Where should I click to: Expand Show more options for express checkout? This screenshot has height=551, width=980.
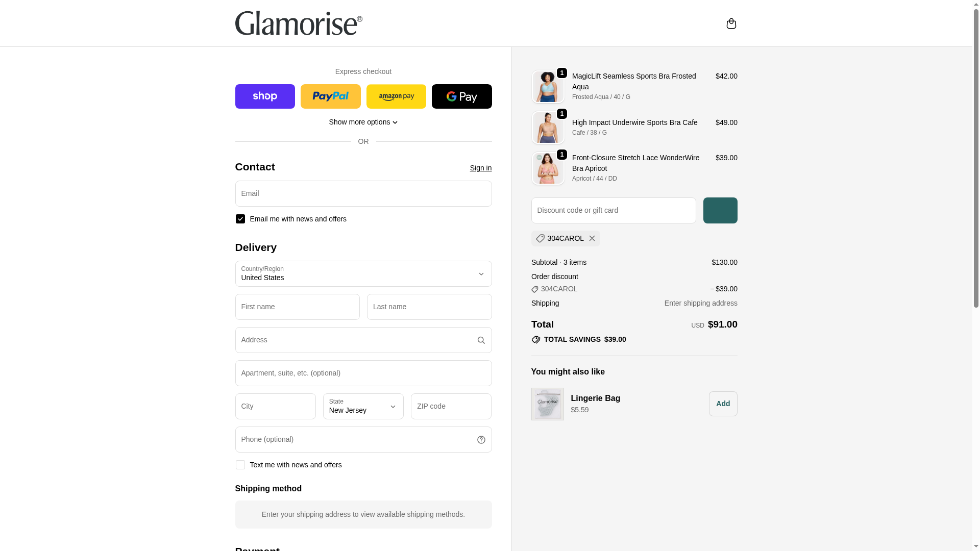(x=363, y=122)
